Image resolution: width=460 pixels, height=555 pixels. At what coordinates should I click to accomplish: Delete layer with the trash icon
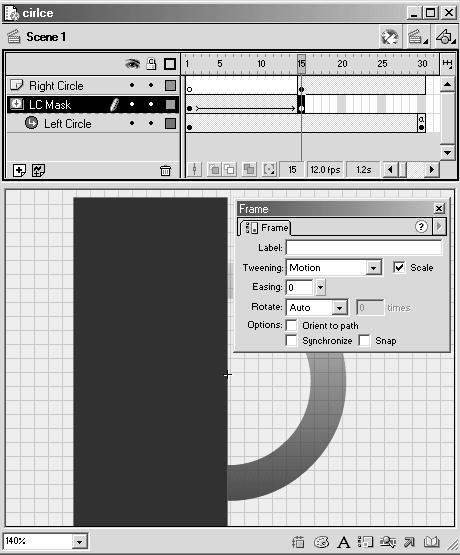pyautogui.click(x=165, y=171)
